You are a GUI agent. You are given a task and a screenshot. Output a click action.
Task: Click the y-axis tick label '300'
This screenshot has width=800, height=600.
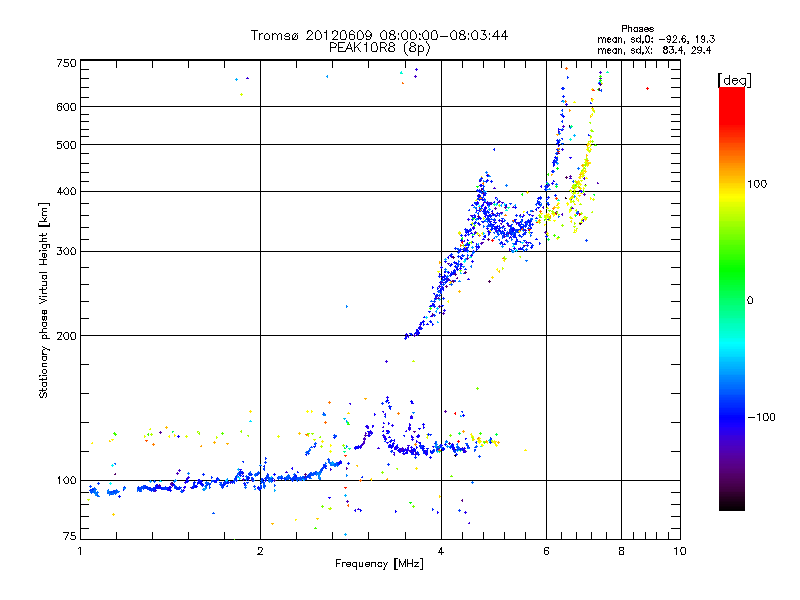click(x=67, y=251)
